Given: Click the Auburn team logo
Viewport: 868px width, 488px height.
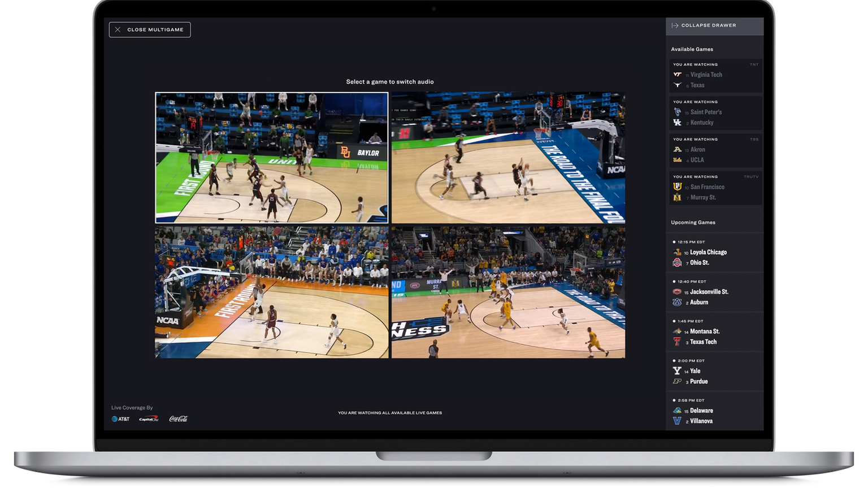Looking at the screenshot, I should 677,302.
